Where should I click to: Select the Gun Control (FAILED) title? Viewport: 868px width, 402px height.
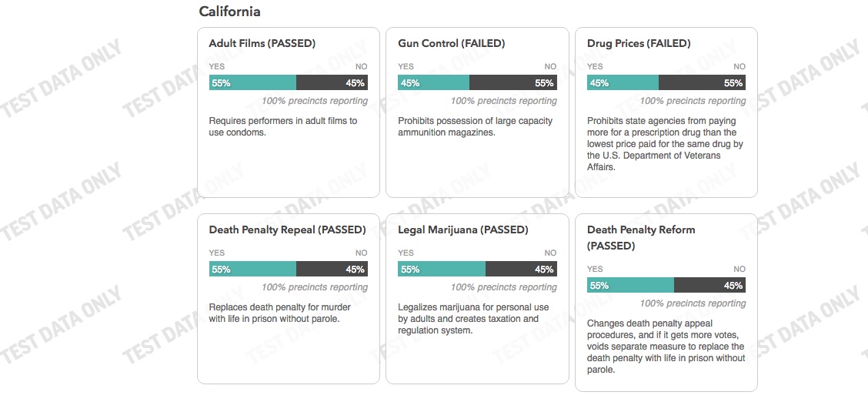click(451, 44)
